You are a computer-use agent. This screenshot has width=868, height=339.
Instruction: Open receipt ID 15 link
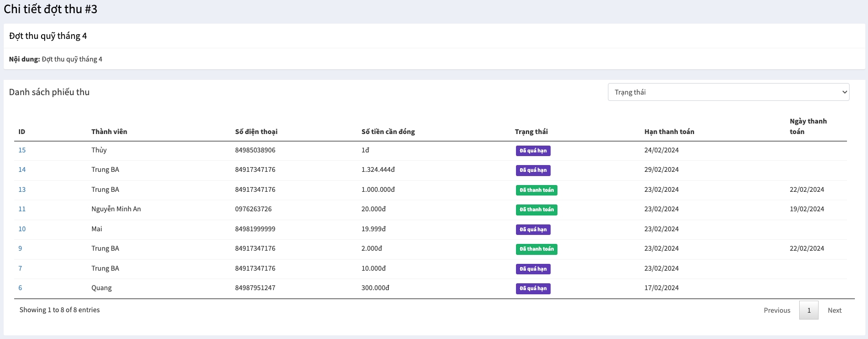pyautogui.click(x=22, y=150)
